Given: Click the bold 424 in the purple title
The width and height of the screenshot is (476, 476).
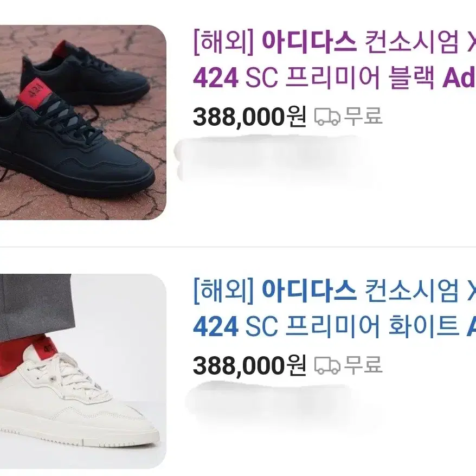Looking at the screenshot, I should pos(216,78).
